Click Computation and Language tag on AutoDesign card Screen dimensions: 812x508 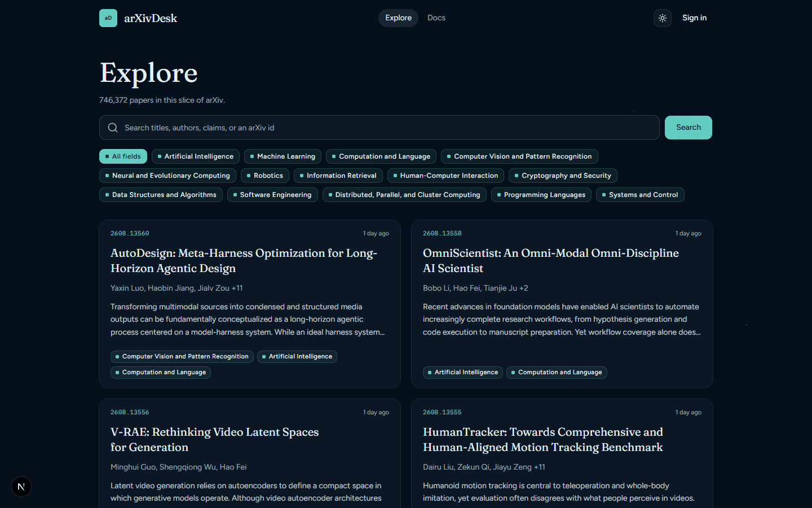click(x=161, y=373)
